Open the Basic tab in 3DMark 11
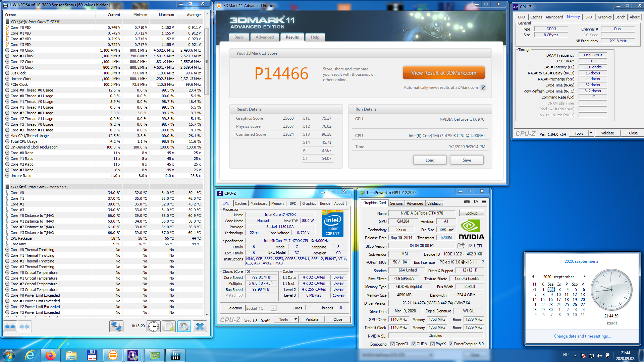 pyautogui.click(x=239, y=37)
